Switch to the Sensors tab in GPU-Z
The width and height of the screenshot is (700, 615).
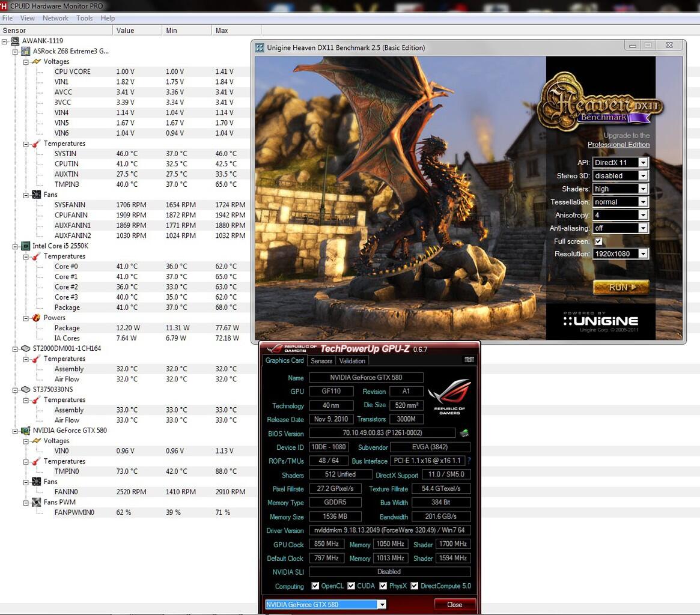coord(321,360)
